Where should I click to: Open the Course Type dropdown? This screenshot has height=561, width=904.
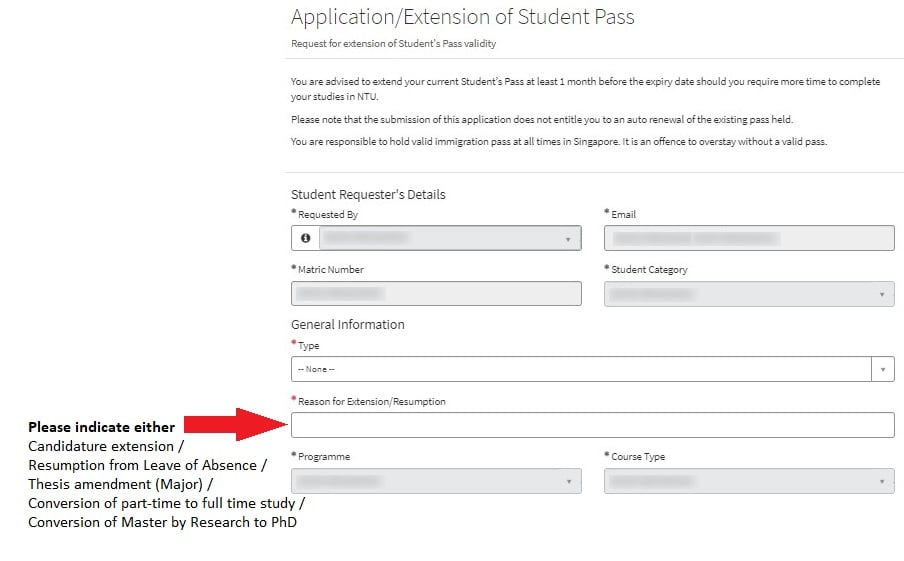point(749,481)
